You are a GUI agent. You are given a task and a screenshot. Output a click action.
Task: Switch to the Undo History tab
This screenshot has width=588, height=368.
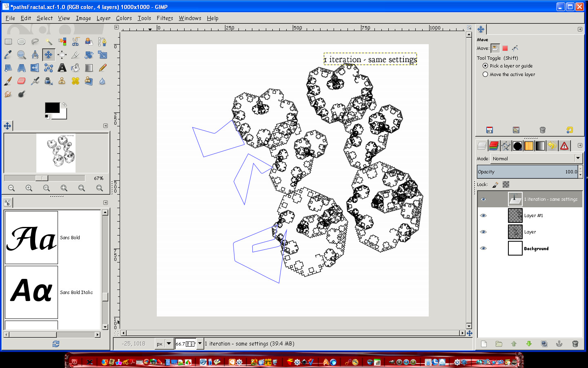[x=552, y=146]
